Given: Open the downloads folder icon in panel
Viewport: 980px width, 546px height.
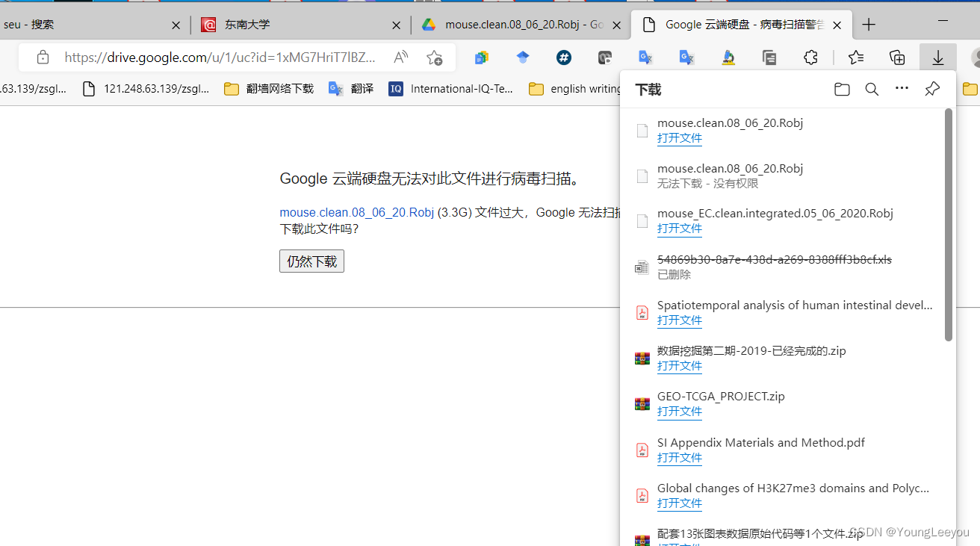Looking at the screenshot, I should [x=842, y=90].
